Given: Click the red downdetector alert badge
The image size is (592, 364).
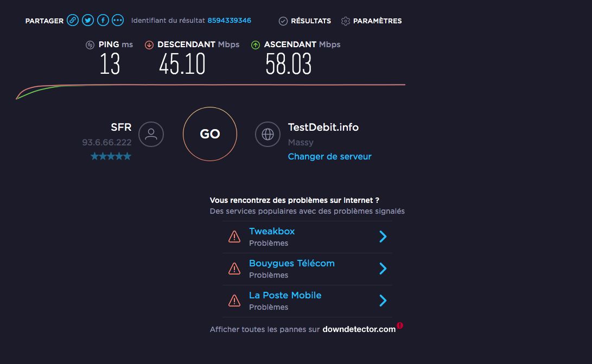Looking at the screenshot, I should [400, 325].
